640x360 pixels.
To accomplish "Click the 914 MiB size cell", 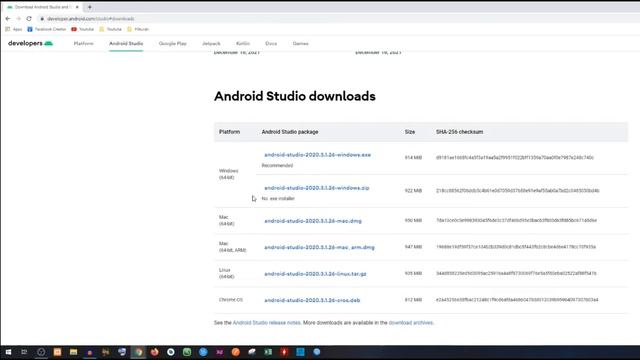I will point(413,158).
